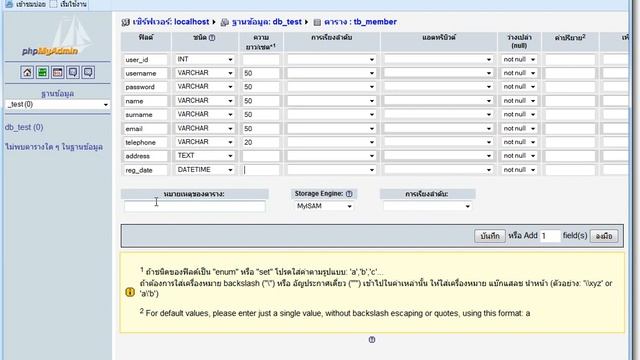Click the length field for telephone row
Image resolution: width=640 pixels, height=360 pixels.
click(261, 142)
